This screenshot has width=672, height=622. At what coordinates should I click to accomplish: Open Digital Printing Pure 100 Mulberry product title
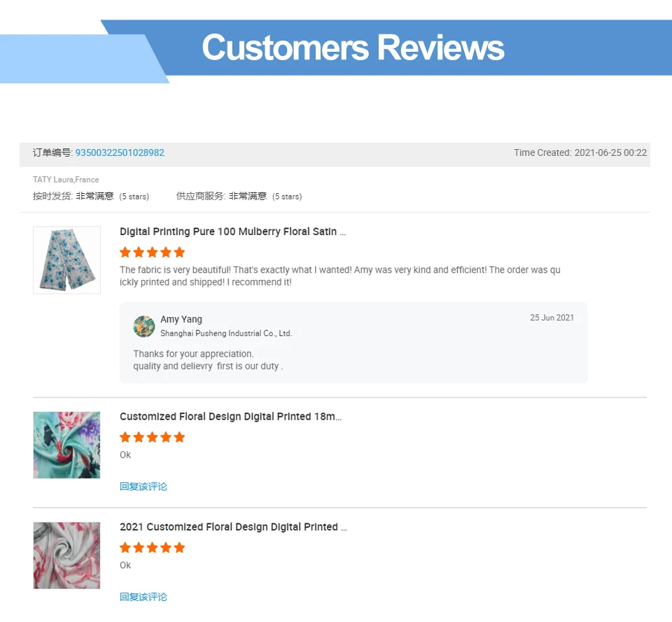point(232,232)
